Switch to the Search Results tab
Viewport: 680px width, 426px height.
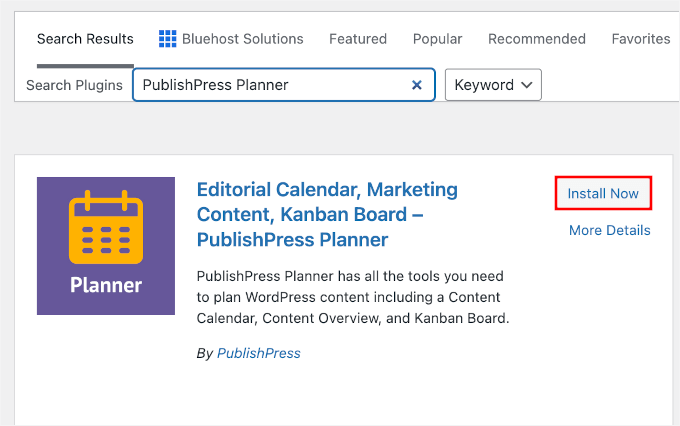pos(85,39)
